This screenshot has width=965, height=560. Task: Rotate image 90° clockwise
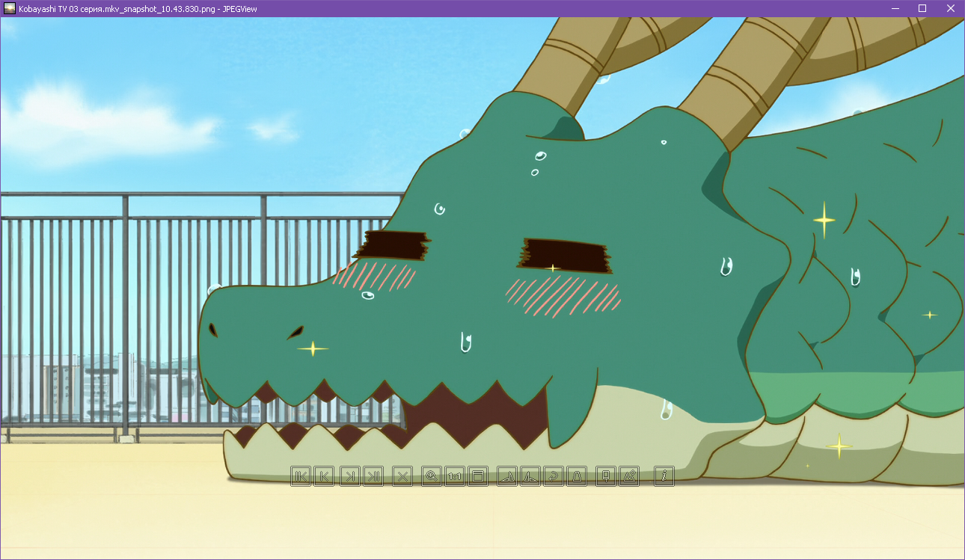point(507,476)
